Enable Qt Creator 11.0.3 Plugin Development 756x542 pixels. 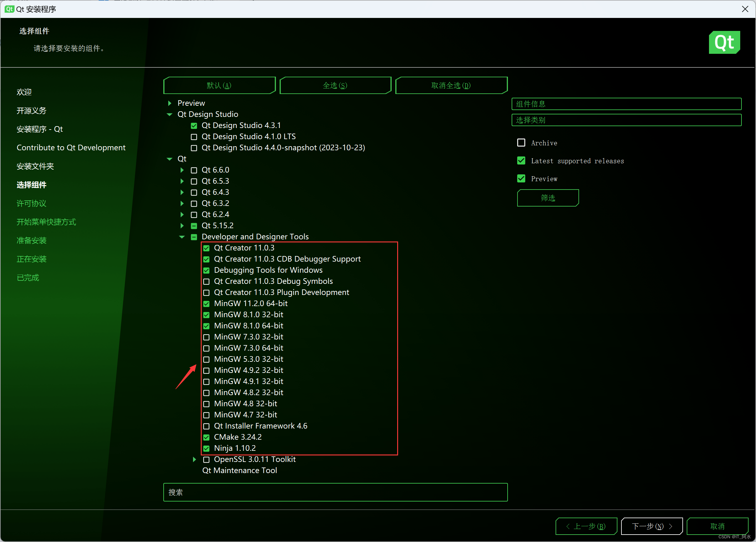(x=206, y=293)
